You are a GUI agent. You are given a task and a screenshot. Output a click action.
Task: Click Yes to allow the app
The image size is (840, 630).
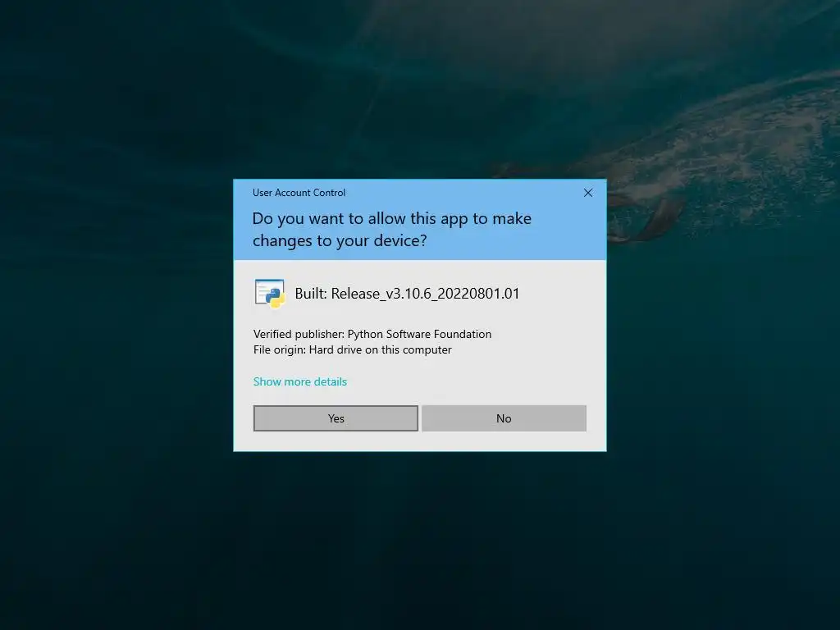pos(336,418)
